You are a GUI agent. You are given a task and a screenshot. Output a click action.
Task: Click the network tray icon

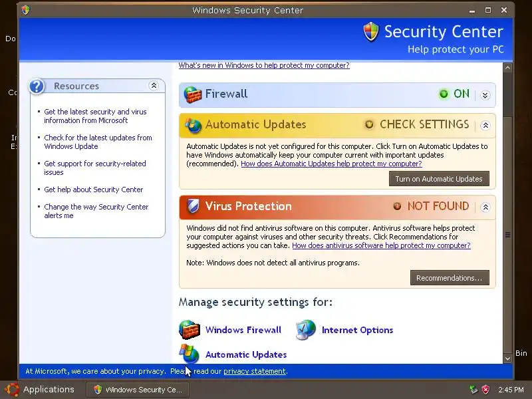click(473, 389)
